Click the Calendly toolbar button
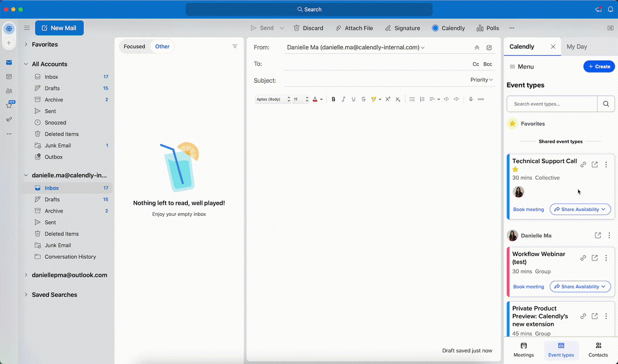The image size is (618, 364). [x=448, y=28]
